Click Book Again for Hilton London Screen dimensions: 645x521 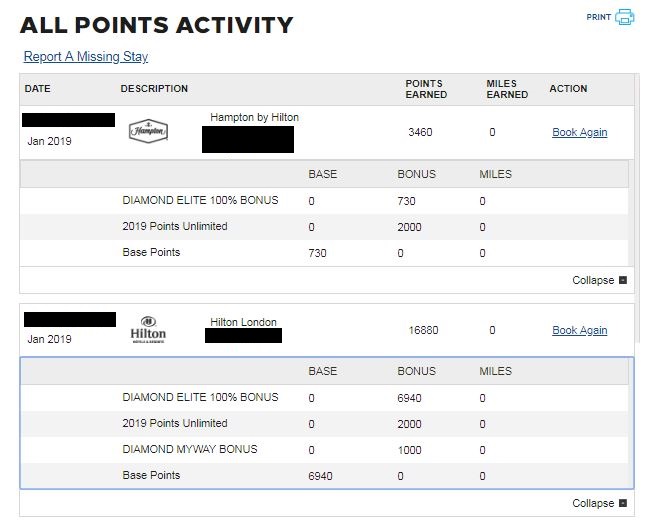tap(579, 330)
